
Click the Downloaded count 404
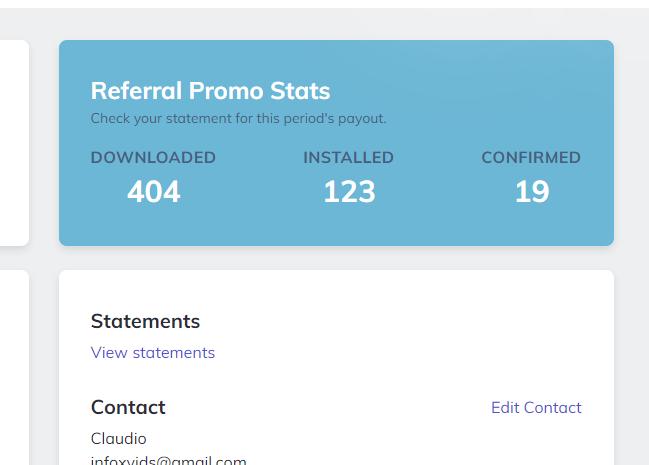(x=154, y=192)
